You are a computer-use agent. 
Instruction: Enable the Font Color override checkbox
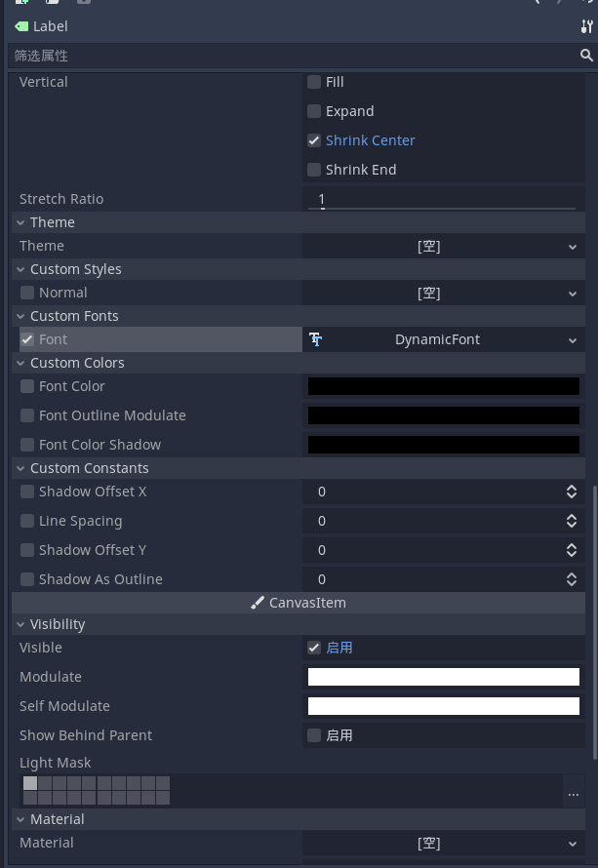point(27,386)
